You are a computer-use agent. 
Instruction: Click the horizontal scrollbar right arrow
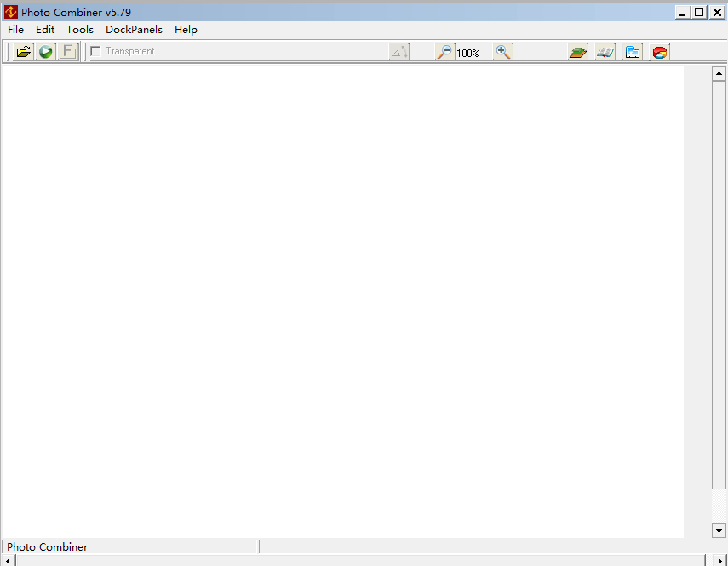[719, 561]
